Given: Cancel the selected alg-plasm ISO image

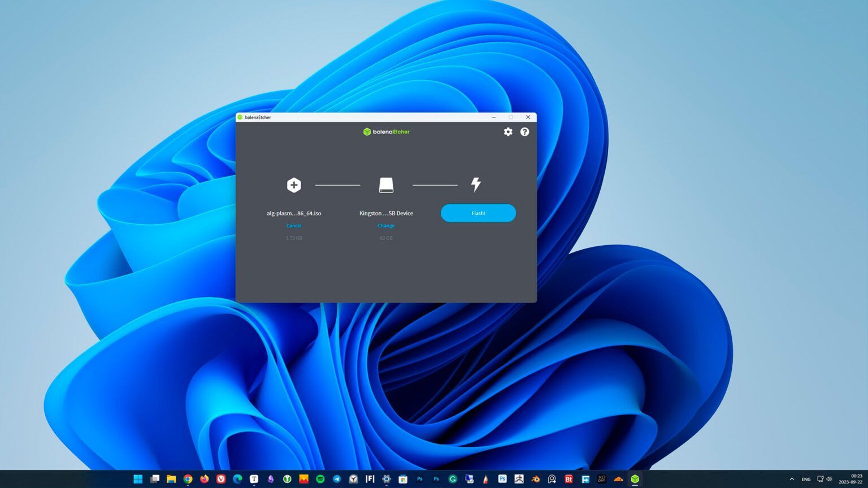Looking at the screenshot, I should tap(294, 225).
